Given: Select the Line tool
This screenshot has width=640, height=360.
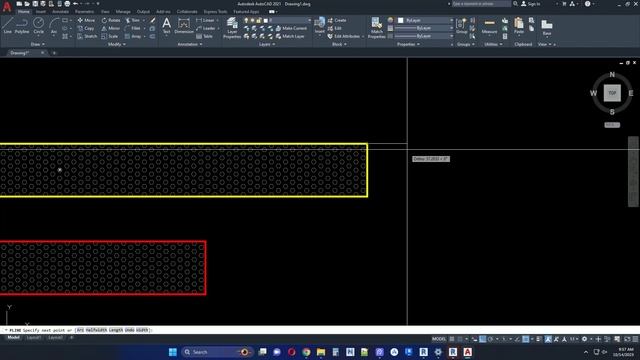Looking at the screenshot, I should pos(7,25).
